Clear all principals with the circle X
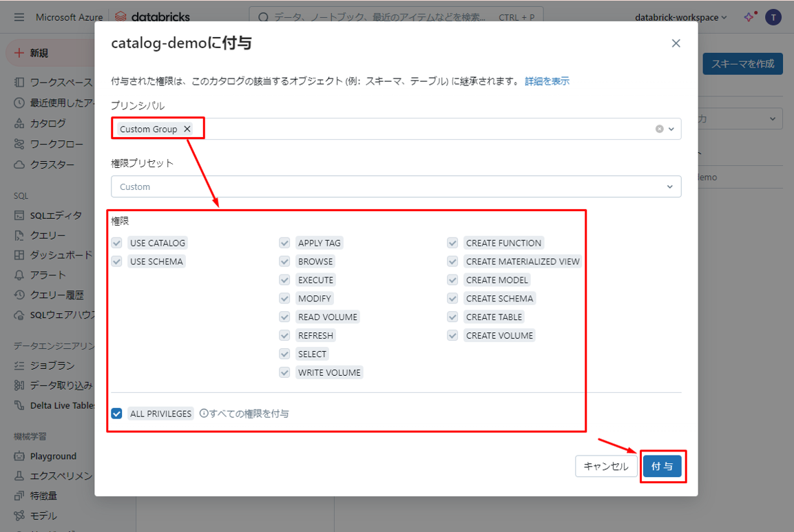 coord(659,129)
